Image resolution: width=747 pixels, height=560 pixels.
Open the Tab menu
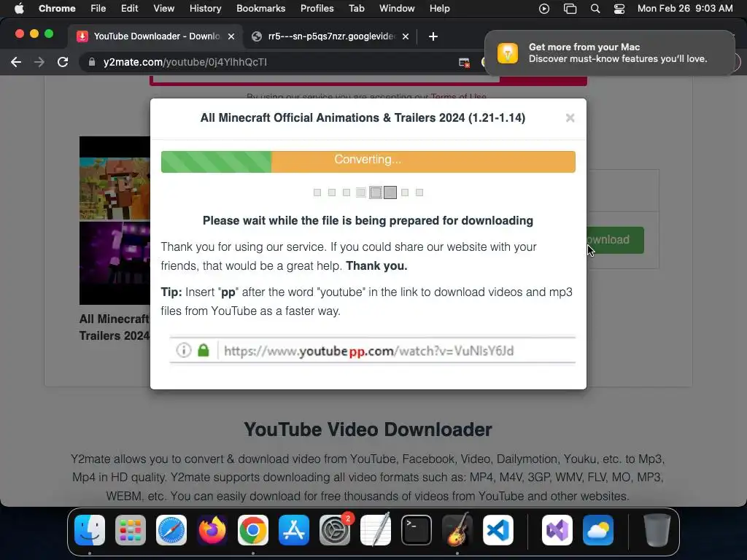[x=356, y=9]
